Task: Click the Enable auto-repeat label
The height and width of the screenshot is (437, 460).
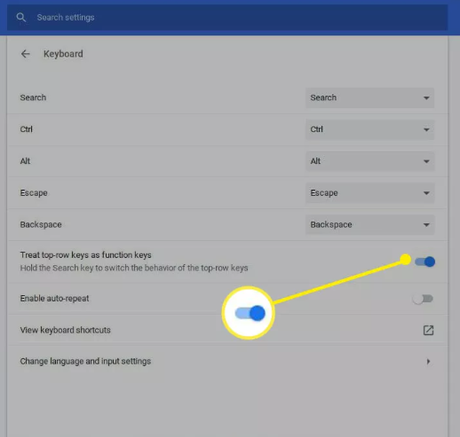Action: [55, 298]
